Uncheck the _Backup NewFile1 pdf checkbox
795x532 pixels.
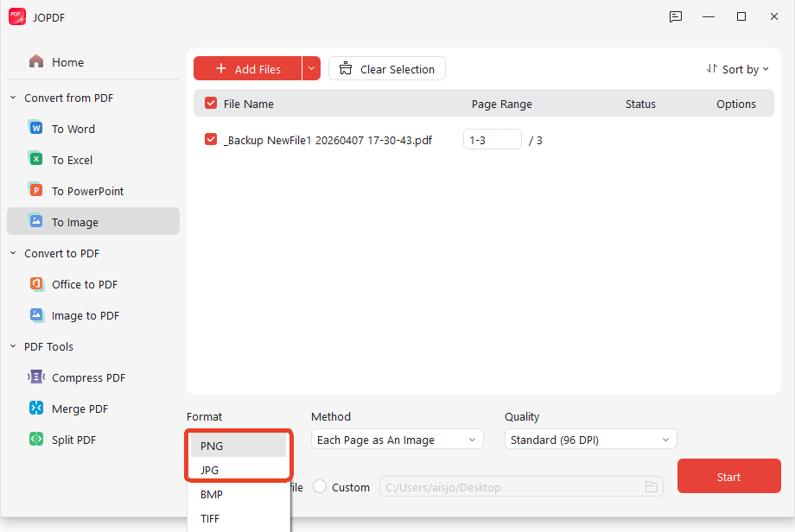click(211, 139)
